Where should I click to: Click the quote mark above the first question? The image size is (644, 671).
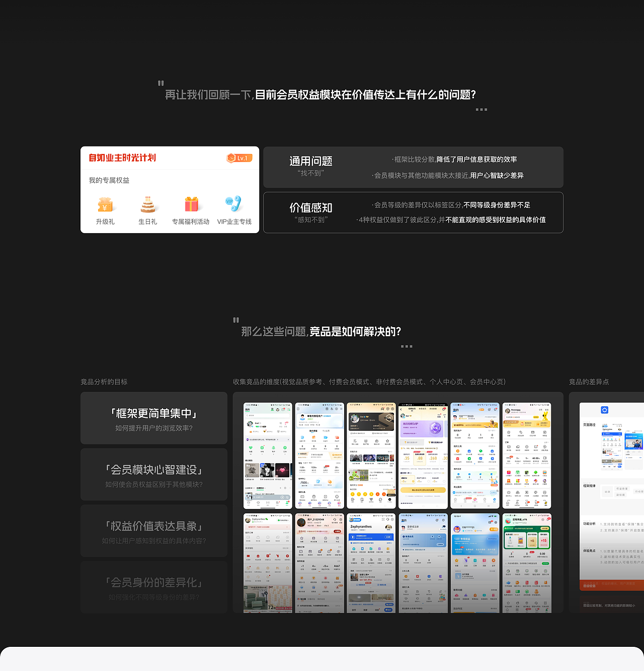click(161, 84)
